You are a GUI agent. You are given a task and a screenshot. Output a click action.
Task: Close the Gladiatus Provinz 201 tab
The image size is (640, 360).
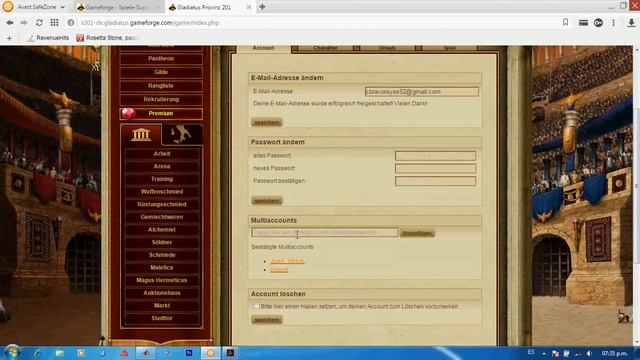click(249, 7)
